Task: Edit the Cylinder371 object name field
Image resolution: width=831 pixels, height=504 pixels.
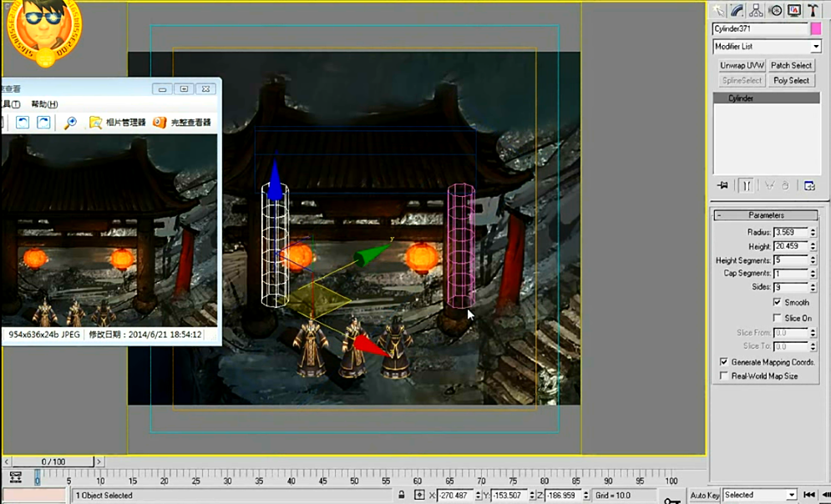Action: pyautogui.click(x=760, y=28)
